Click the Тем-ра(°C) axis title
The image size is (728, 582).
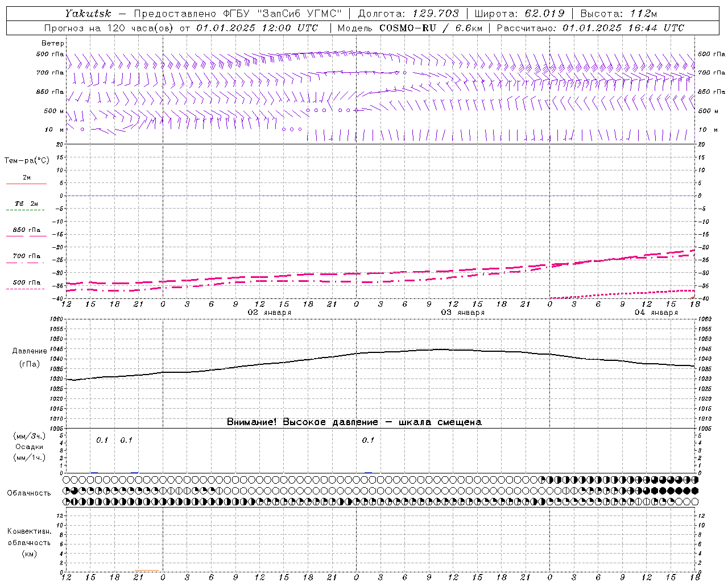[x=27, y=161]
